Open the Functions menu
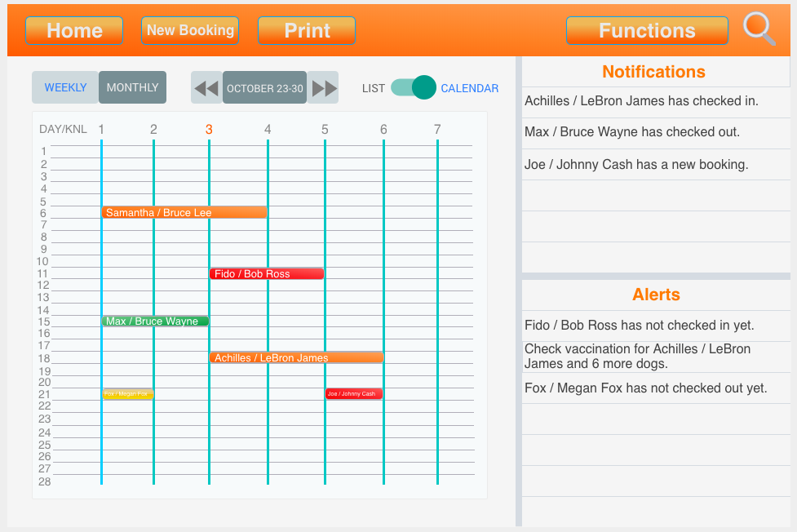Image resolution: width=797 pixels, height=532 pixels. [x=646, y=31]
